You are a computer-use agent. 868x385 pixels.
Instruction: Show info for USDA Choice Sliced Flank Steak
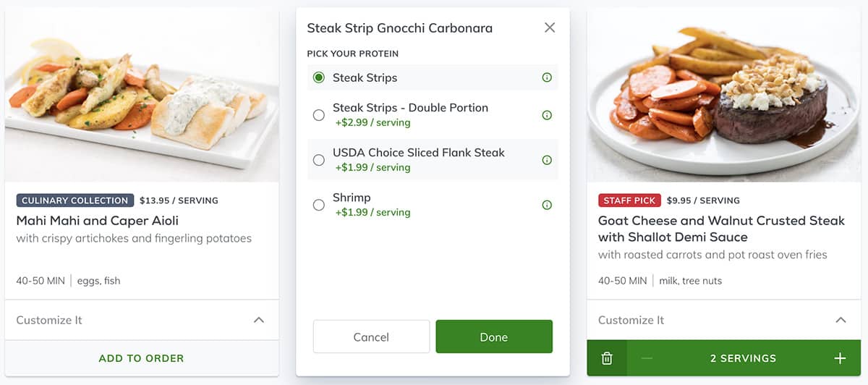point(547,160)
